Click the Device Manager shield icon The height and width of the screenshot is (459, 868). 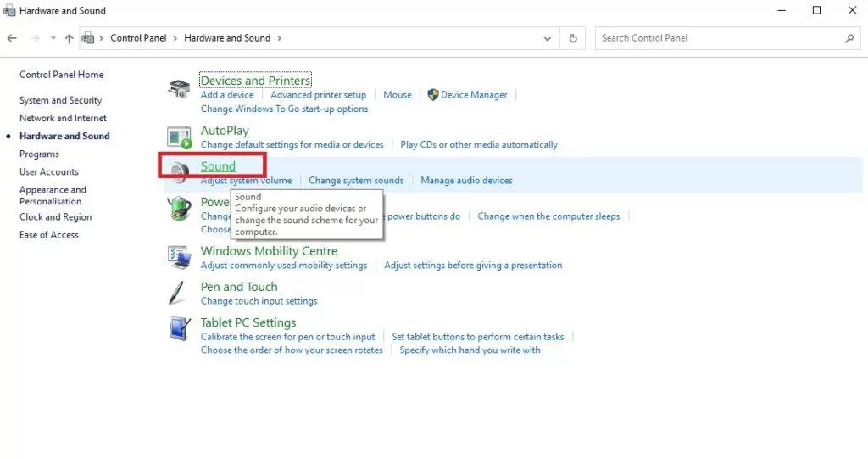pos(433,95)
